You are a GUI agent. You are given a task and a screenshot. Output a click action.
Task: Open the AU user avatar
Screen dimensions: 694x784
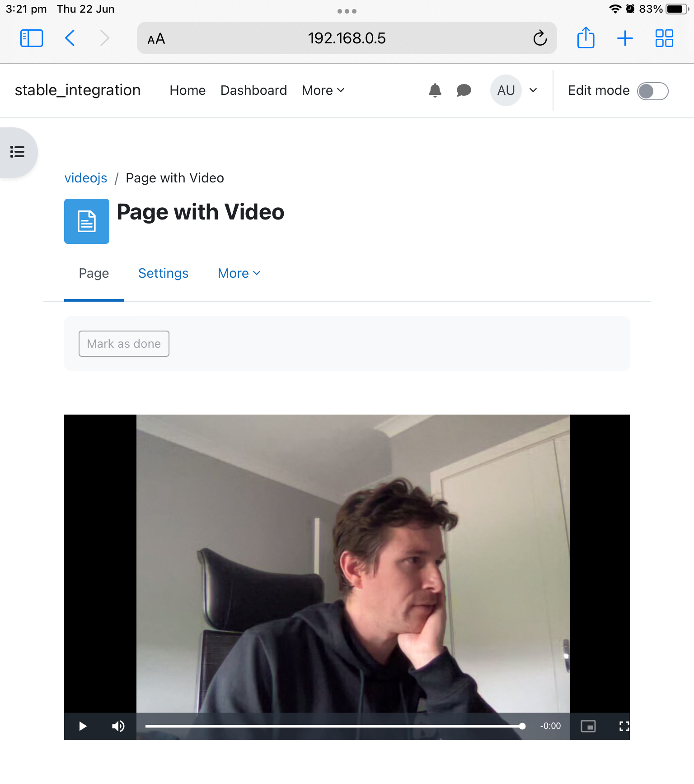(506, 90)
